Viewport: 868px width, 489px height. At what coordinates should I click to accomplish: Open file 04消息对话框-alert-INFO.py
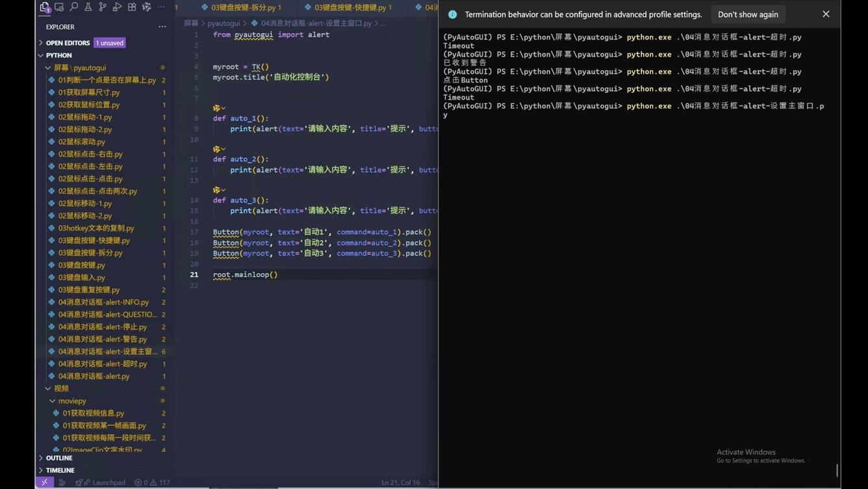(x=103, y=302)
